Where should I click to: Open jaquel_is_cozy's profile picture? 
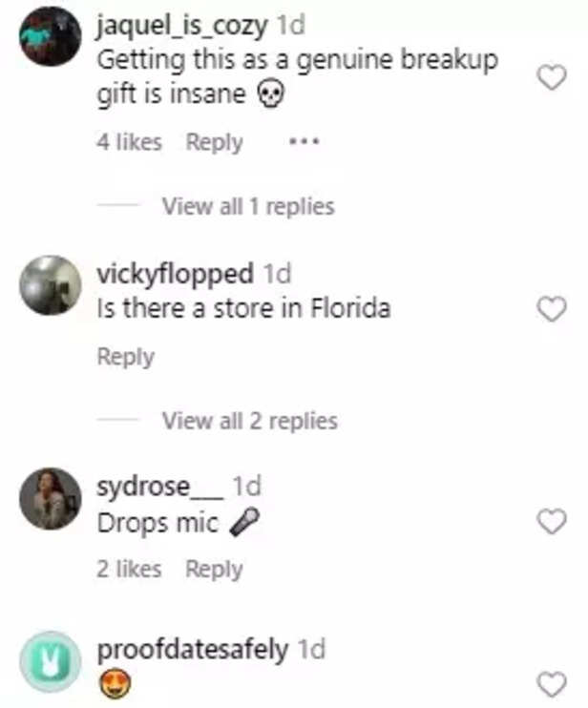click(x=51, y=35)
